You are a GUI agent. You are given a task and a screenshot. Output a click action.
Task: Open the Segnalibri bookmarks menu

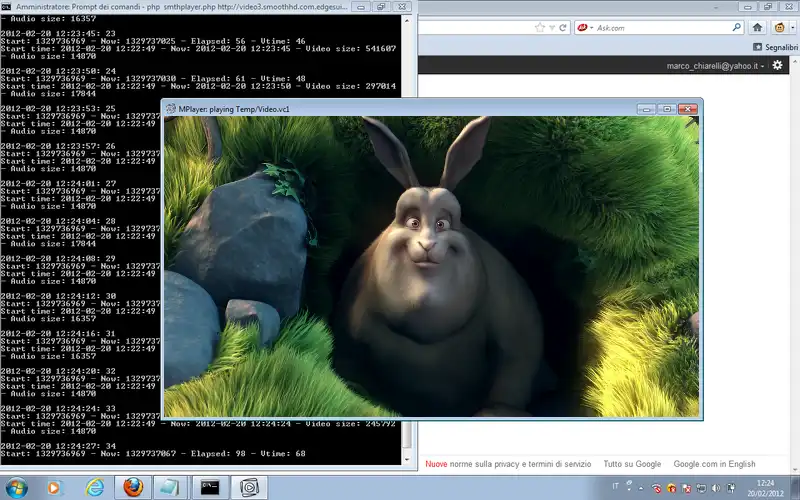pos(776,47)
